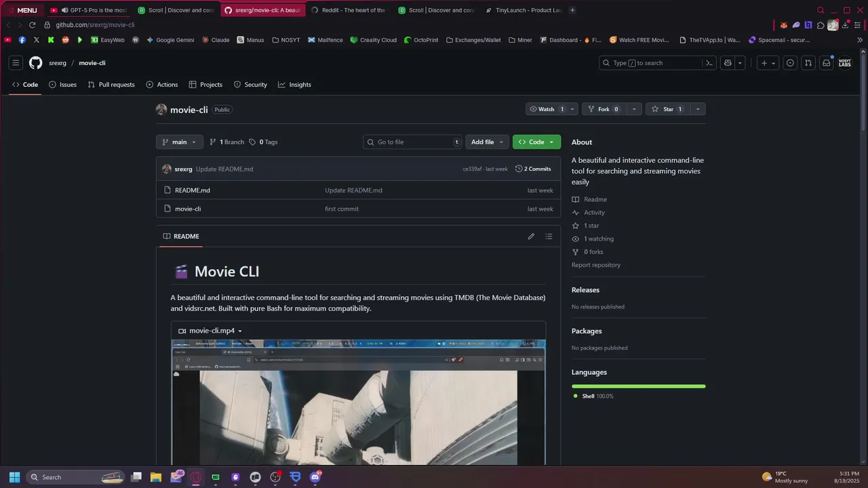The height and width of the screenshot is (488, 868).
Task: Click Go to file search field
Action: point(412,142)
